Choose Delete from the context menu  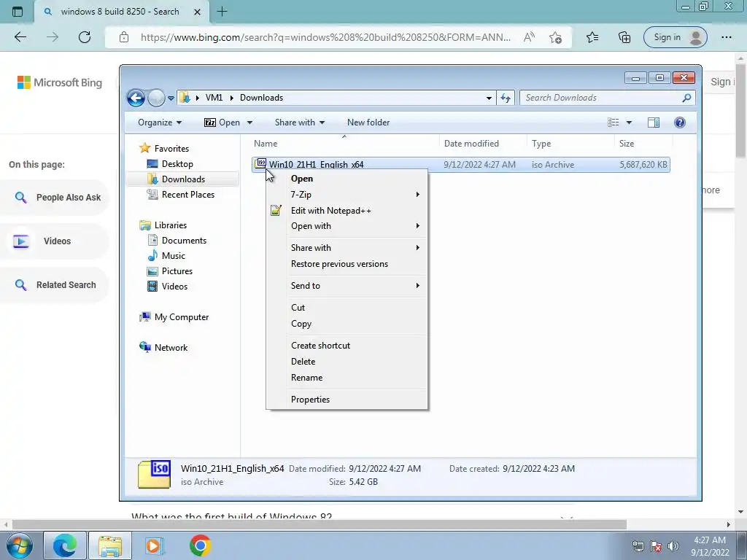tap(347, 362)
